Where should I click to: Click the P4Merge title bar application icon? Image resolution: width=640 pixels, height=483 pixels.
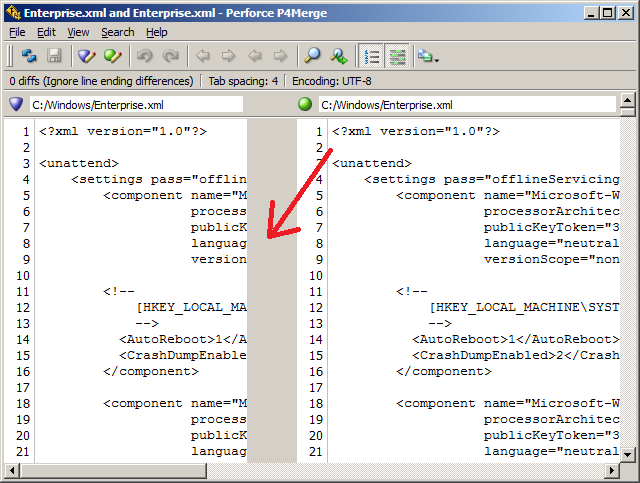[x=13, y=13]
